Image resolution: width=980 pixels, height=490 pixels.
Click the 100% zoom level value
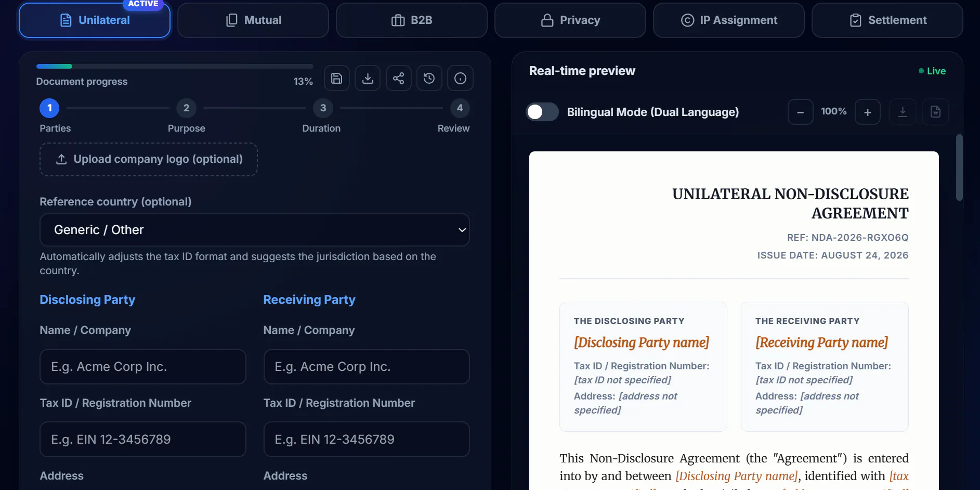(834, 111)
